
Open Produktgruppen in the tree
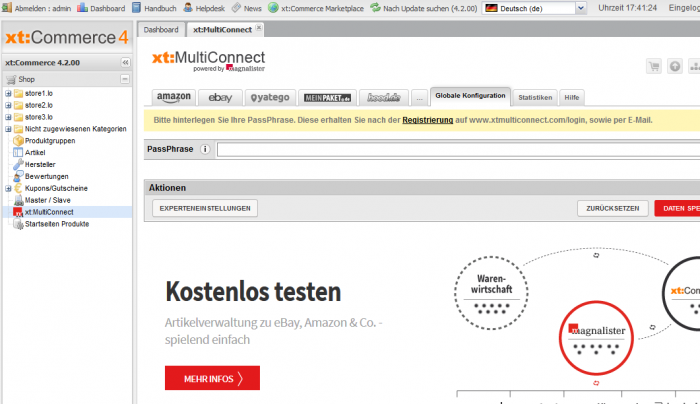click(45, 141)
